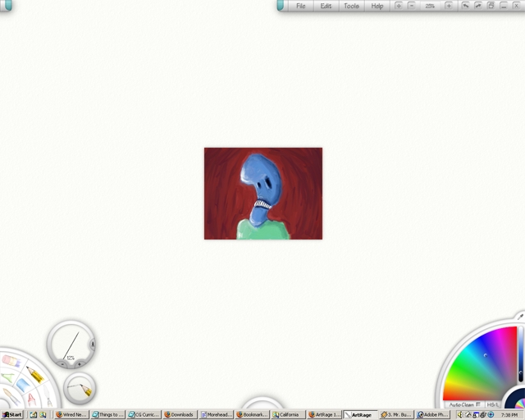Screen dimensions: 525x420
Task: Switch to Adobe Ph... taskbar window
Action: [432, 414]
